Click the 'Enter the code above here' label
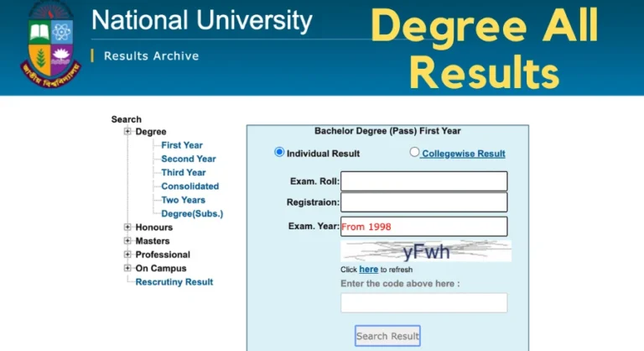644x351 pixels. [400, 284]
